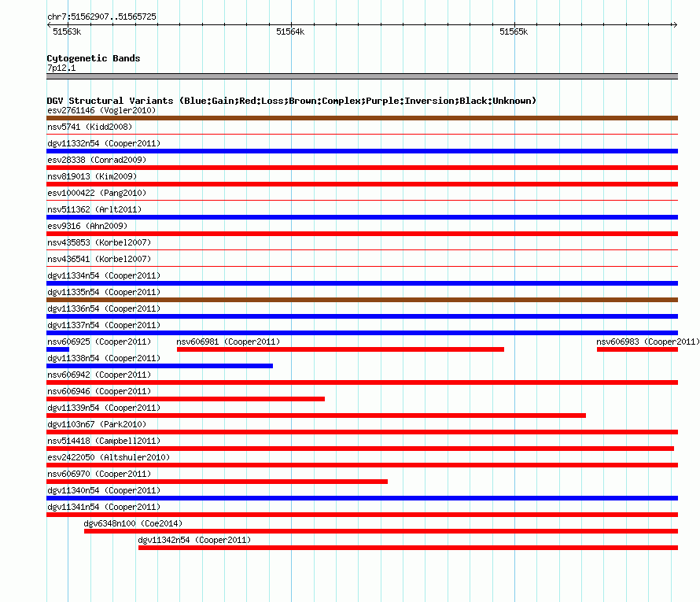Screen dimensions: 700x602
Task: Click the ruler's left arrow end
Action: point(49,24)
